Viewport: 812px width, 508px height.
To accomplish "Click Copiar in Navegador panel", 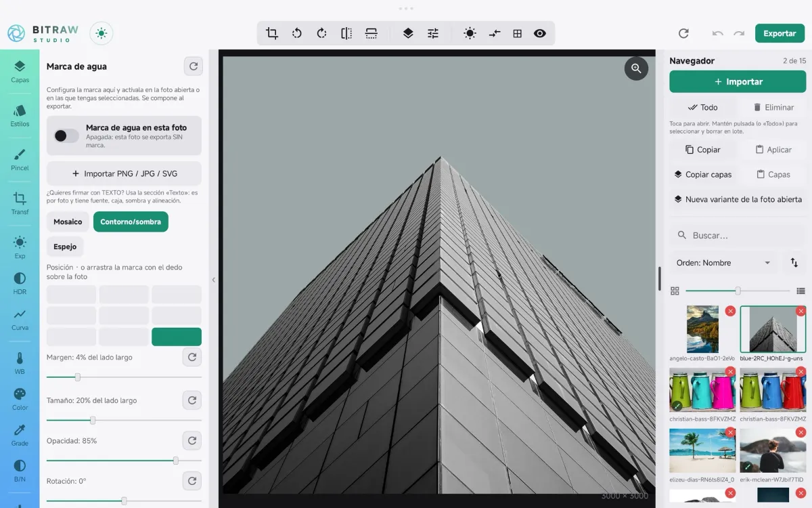I will pos(702,150).
